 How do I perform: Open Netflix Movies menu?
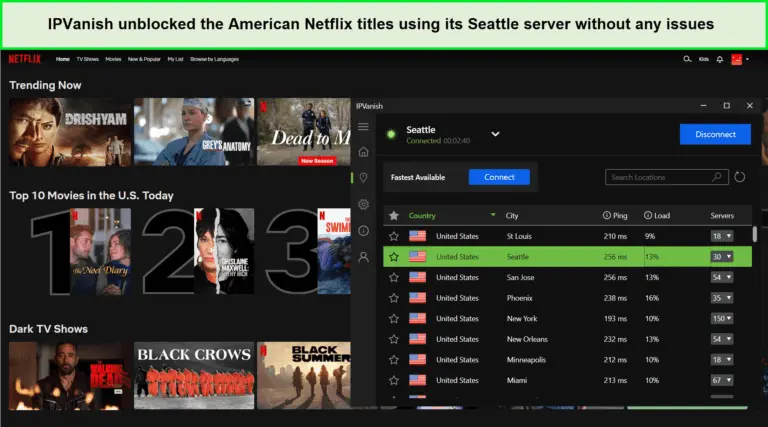pos(113,59)
